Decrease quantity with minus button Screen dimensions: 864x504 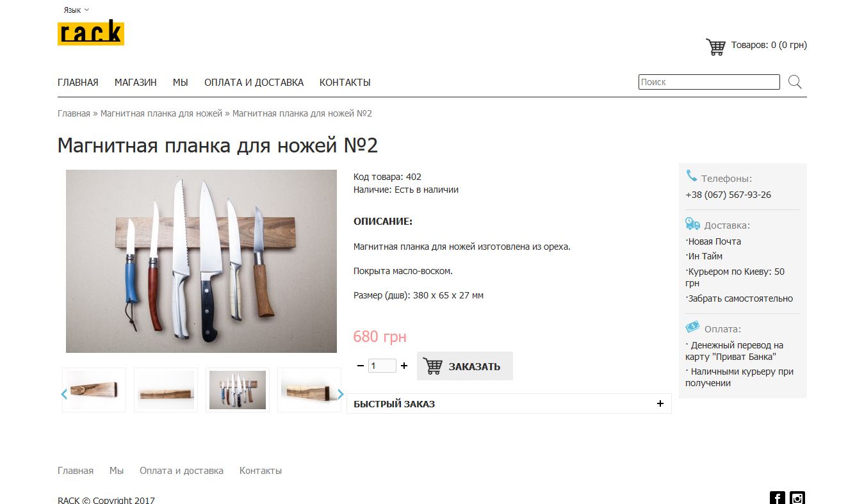(x=361, y=366)
